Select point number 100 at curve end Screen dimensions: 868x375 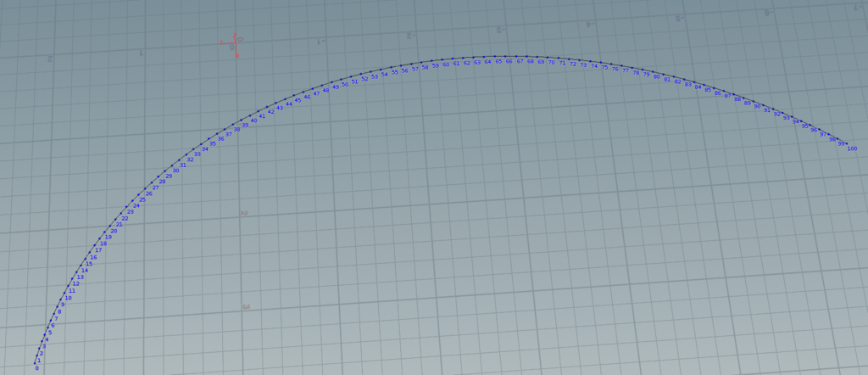pos(852,148)
